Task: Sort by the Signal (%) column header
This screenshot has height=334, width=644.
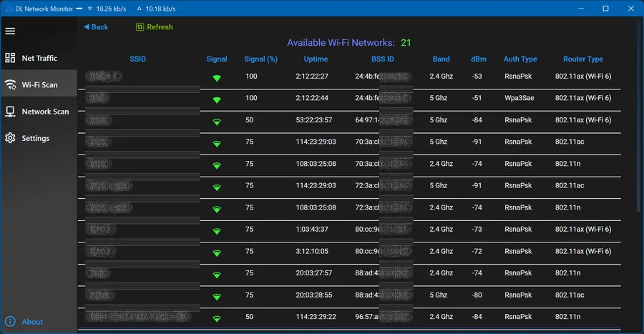Action: [x=260, y=59]
